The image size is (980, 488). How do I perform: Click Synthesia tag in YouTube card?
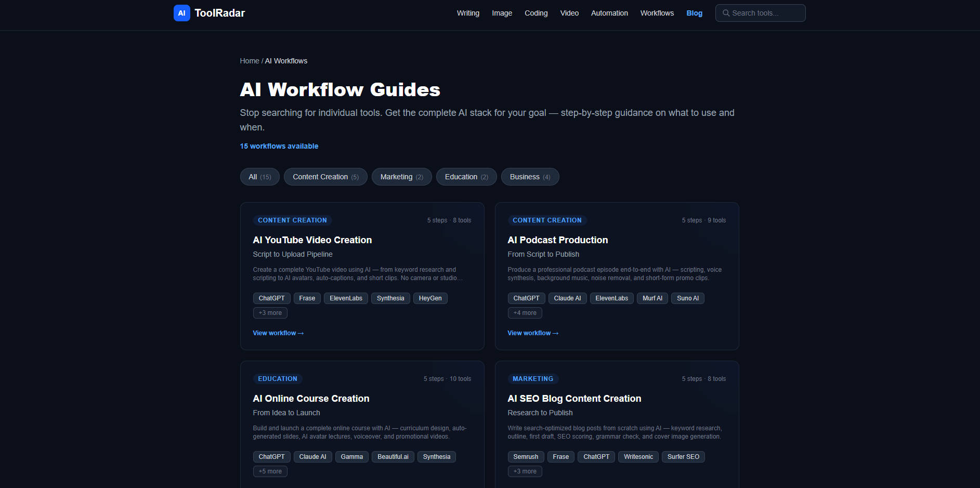(390, 298)
